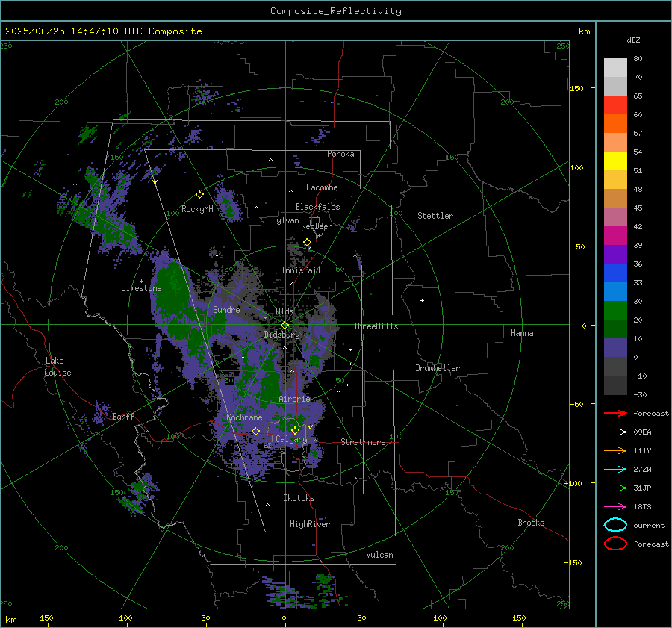672x628 pixels.
Task: Click the Blackfalds label
Action: coord(317,207)
